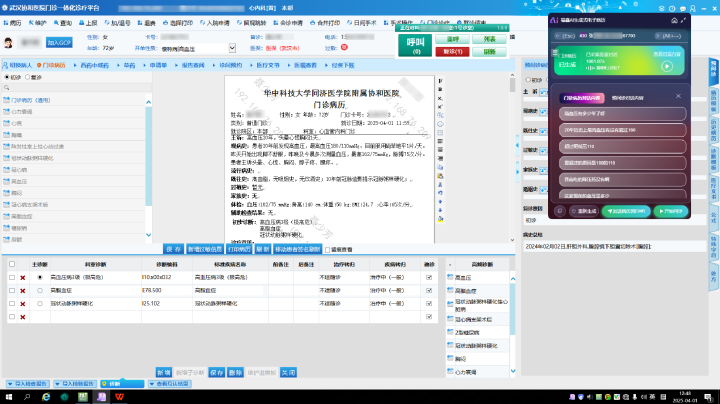Expand the 查看归以结果 dropdown
720x404 pixels.
tap(170, 384)
